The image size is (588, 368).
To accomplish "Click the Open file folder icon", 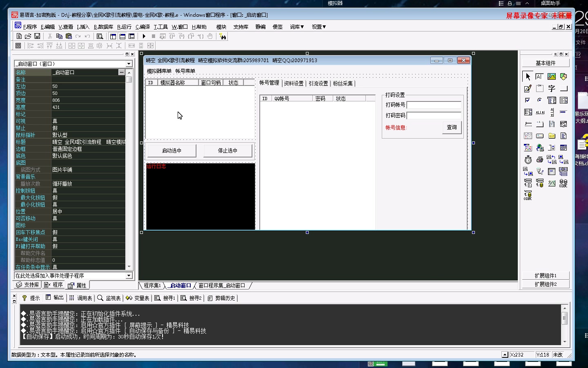I will [x=28, y=36].
